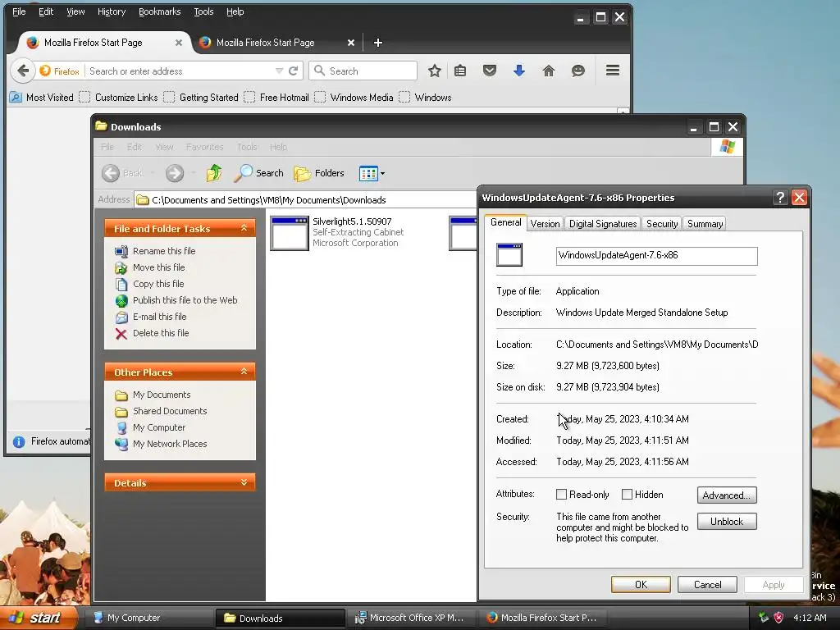Open a new Firefox tab with plus
Image resolution: width=840 pixels, height=630 pixels.
377,43
